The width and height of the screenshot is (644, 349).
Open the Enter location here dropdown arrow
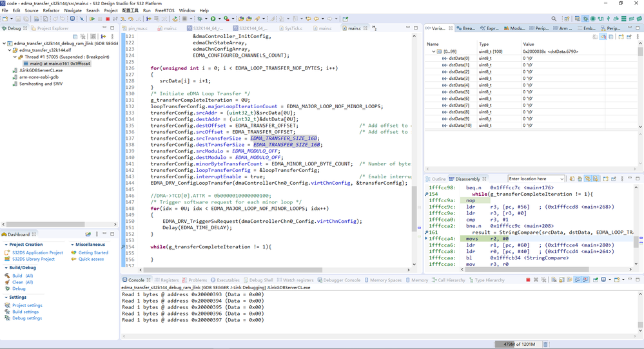562,178
